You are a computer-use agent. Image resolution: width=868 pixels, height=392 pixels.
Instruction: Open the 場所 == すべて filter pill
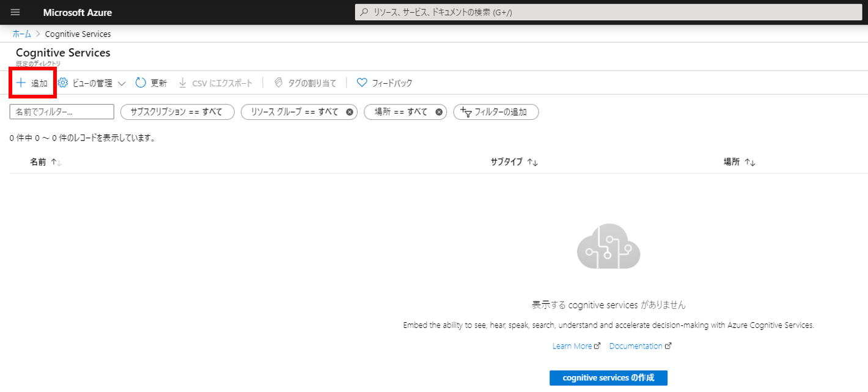[400, 112]
